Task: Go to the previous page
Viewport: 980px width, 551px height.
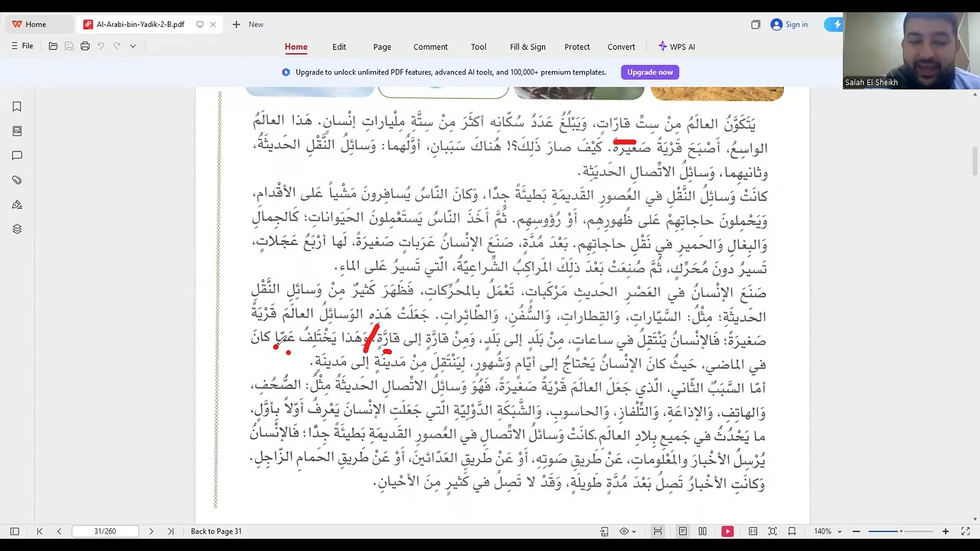Action: (x=59, y=531)
